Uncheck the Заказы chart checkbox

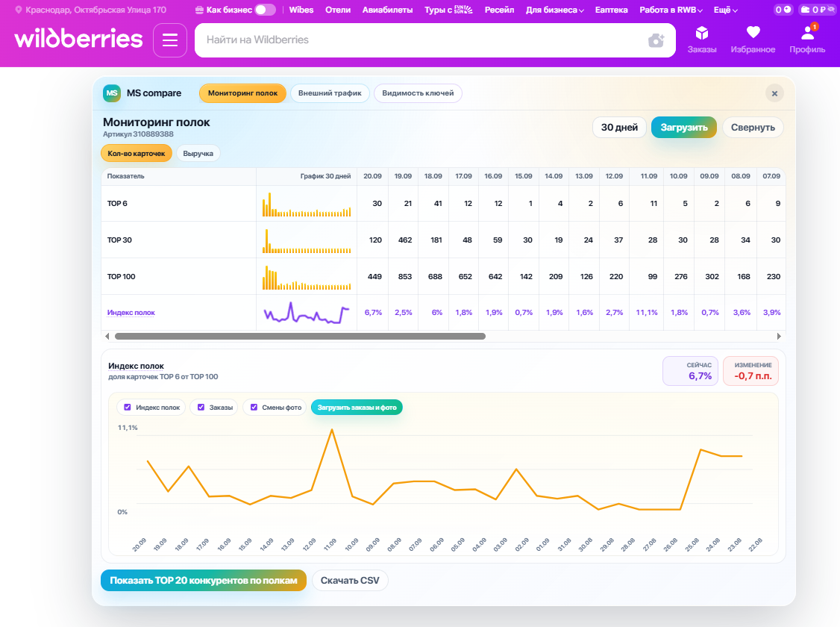point(201,408)
